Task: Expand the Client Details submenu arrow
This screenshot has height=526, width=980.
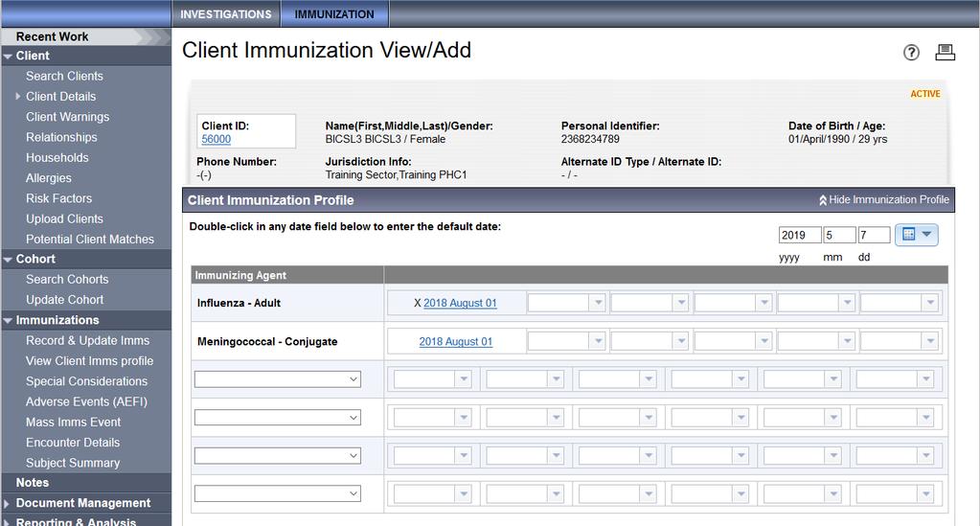Action: coord(18,97)
